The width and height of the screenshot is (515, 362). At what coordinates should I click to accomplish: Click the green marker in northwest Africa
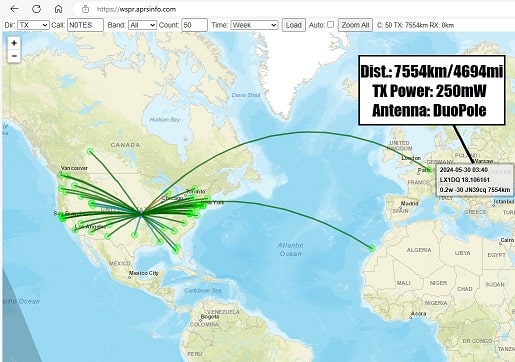tap(372, 248)
